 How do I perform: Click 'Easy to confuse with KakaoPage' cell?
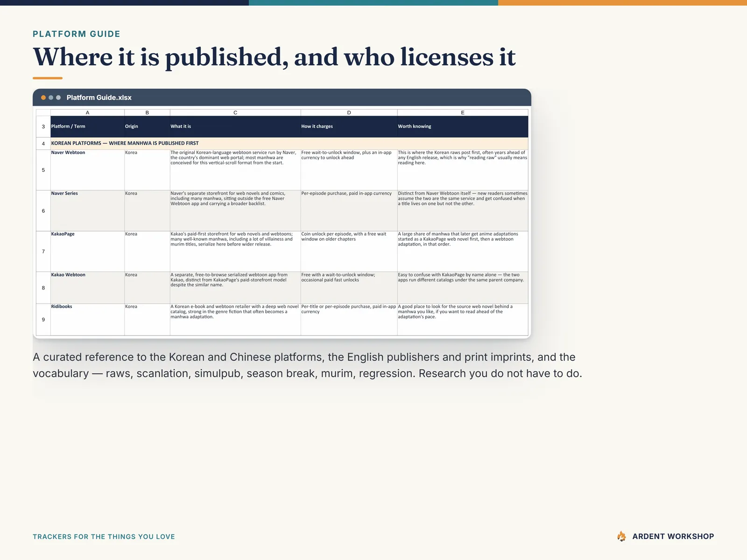click(x=463, y=288)
